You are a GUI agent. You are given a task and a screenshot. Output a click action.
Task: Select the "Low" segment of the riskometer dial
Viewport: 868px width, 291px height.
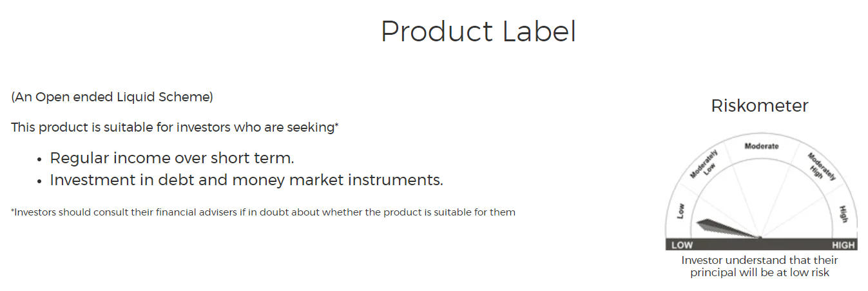(x=680, y=210)
